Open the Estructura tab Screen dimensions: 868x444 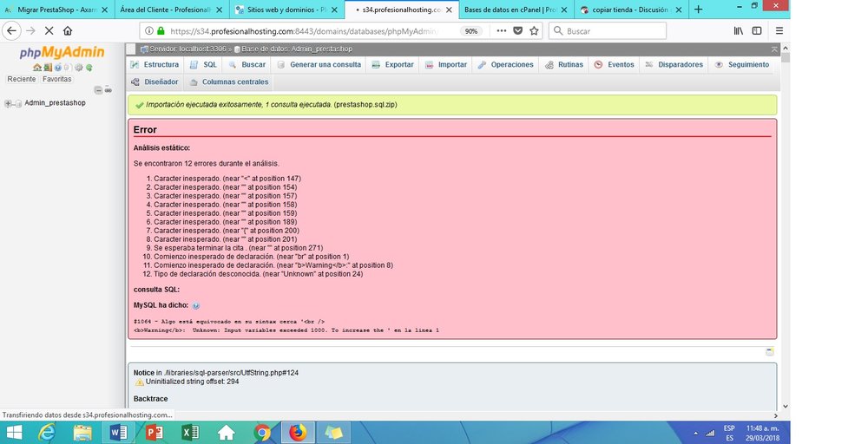coord(155,65)
